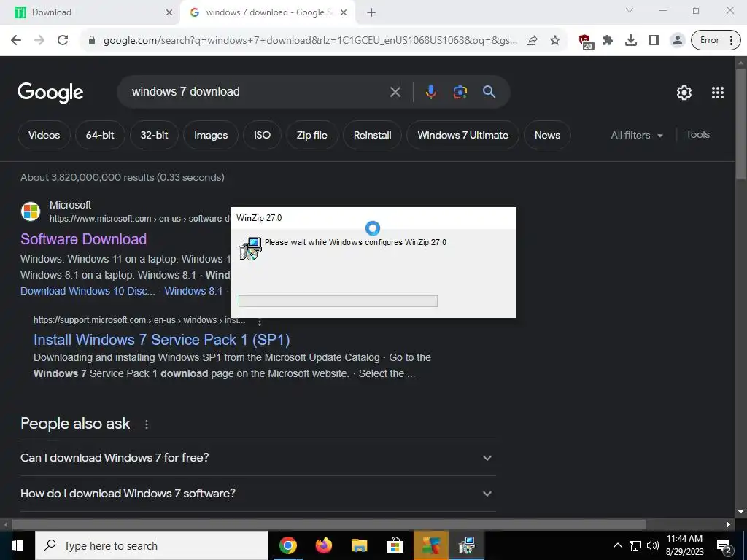Open the Extensions puzzle icon
The image size is (747, 560).
tap(608, 41)
